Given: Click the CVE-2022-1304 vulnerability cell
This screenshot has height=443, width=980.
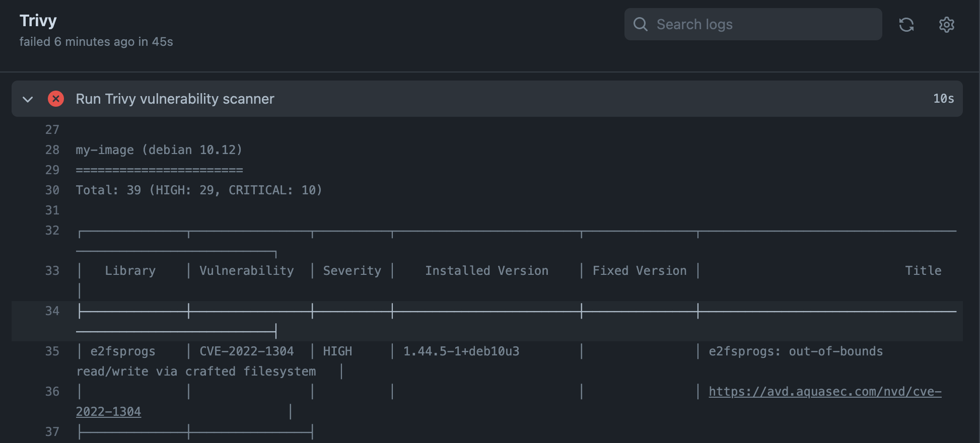Looking at the screenshot, I should (247, 351).
